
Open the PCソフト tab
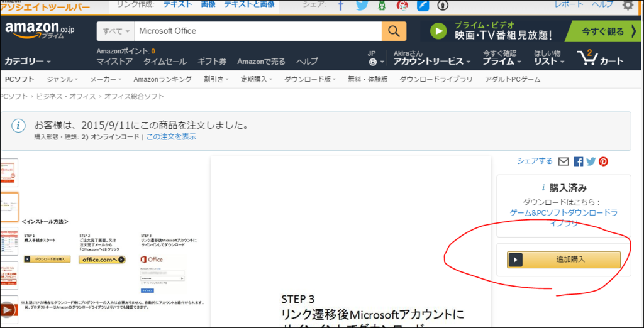pos(19,80)
